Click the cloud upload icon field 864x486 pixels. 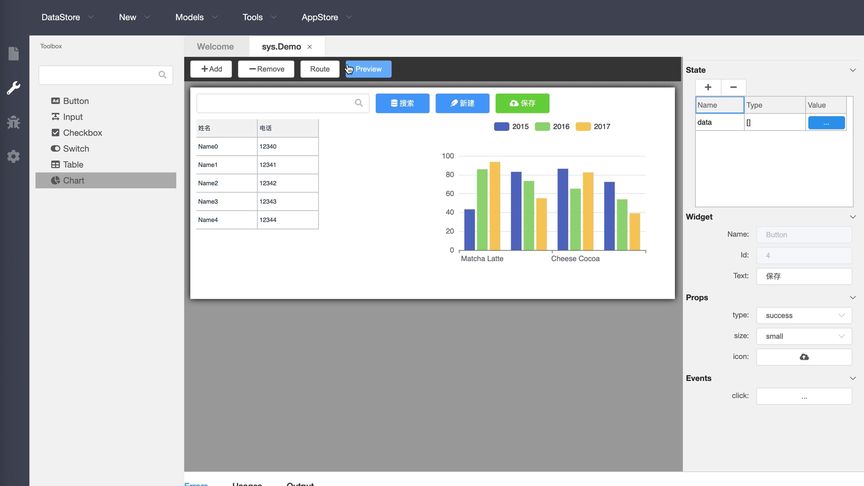(804, 357)
